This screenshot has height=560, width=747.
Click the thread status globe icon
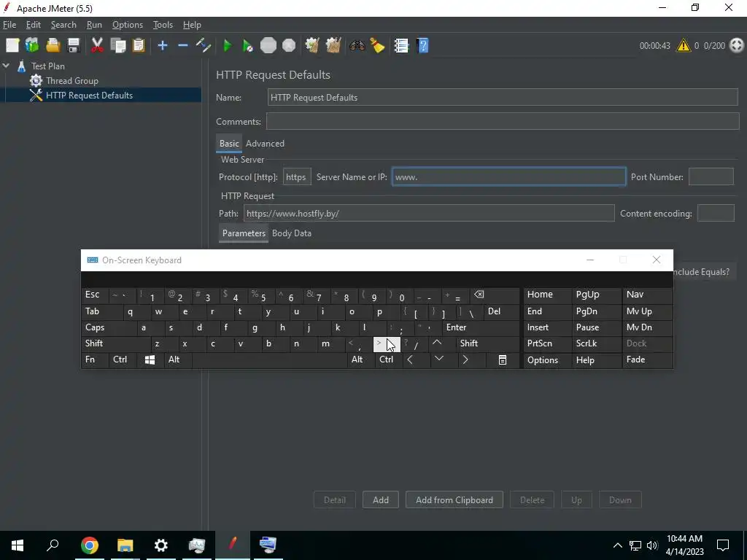point(737,45)
